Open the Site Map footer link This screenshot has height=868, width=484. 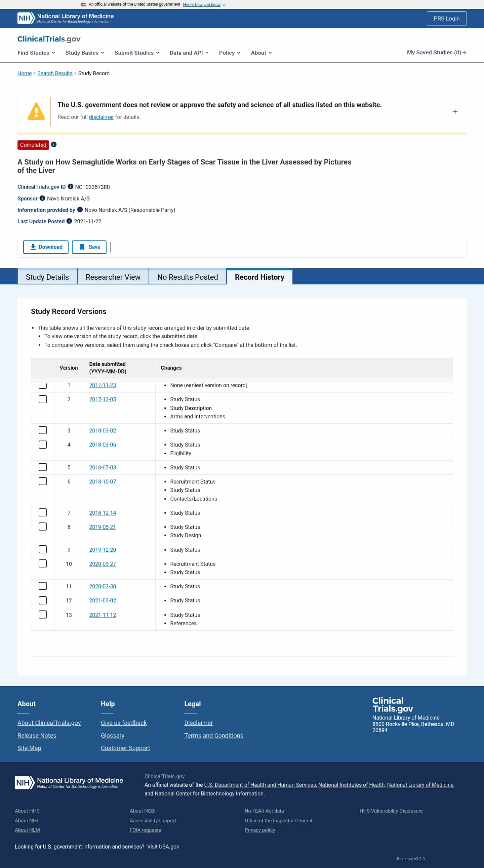pos(29,748)
